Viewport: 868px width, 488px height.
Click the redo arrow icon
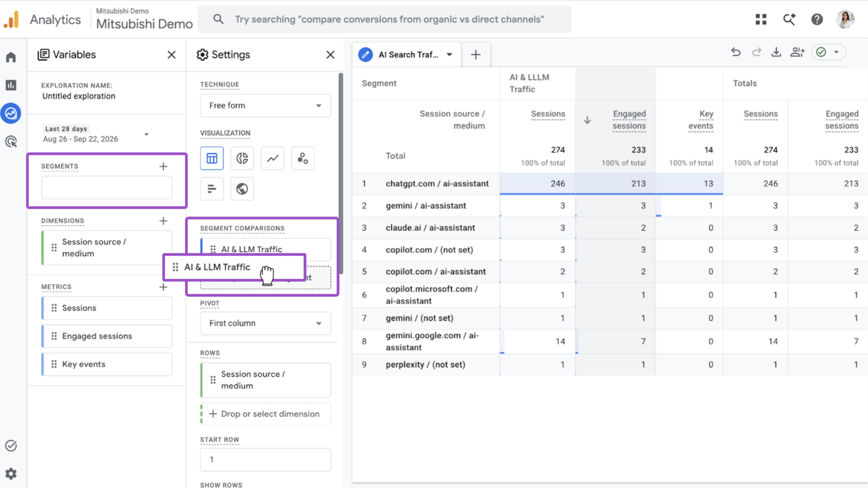[756, 52]
